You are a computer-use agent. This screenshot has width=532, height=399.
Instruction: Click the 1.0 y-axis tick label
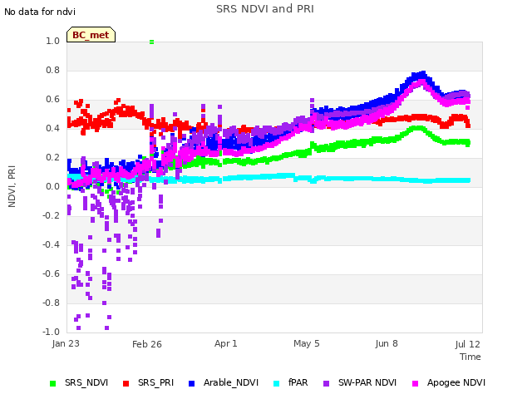53,41
